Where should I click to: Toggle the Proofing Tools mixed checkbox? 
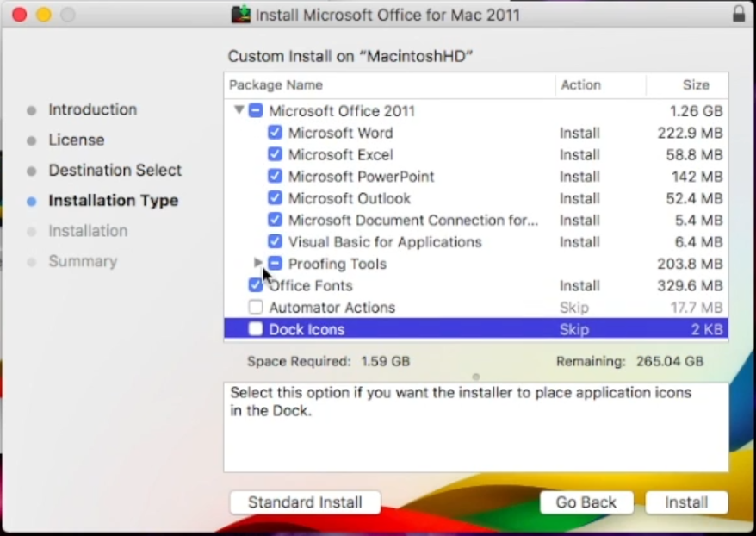pos(275,263)
